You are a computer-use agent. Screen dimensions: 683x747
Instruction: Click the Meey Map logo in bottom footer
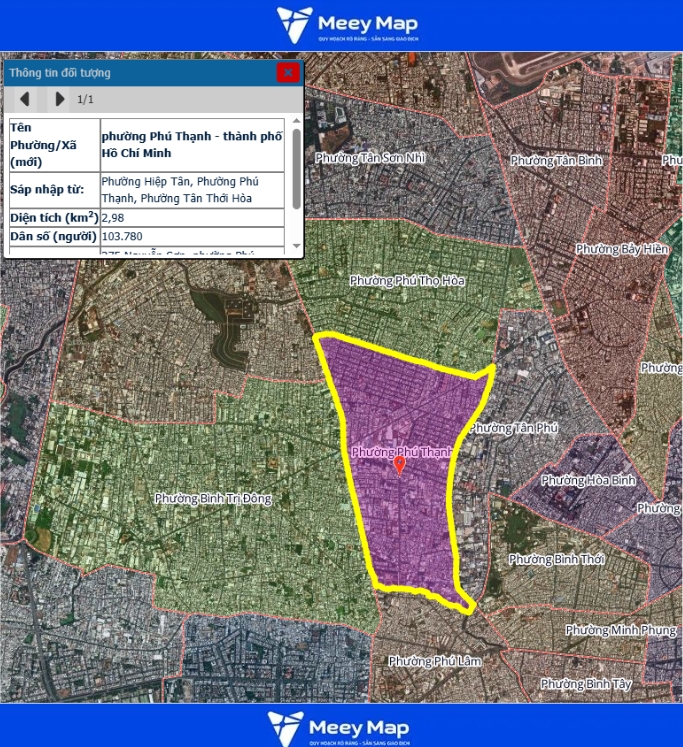coord(337,727)
